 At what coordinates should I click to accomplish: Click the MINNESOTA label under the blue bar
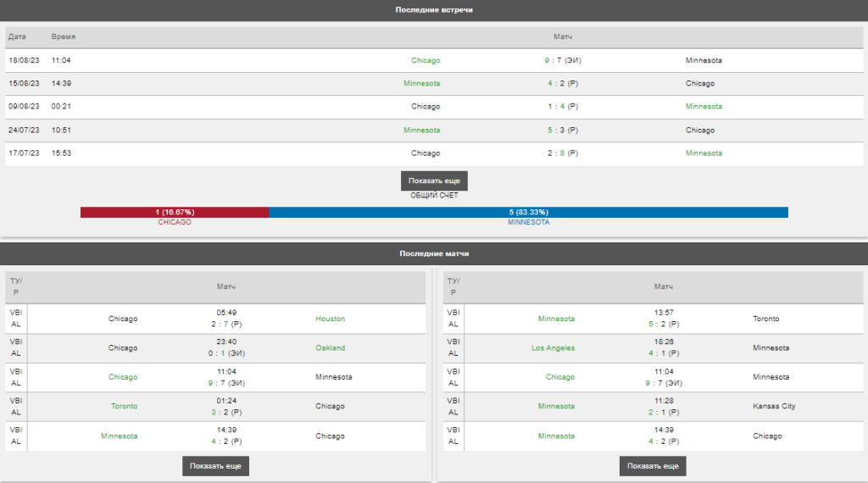click(528, 222)
